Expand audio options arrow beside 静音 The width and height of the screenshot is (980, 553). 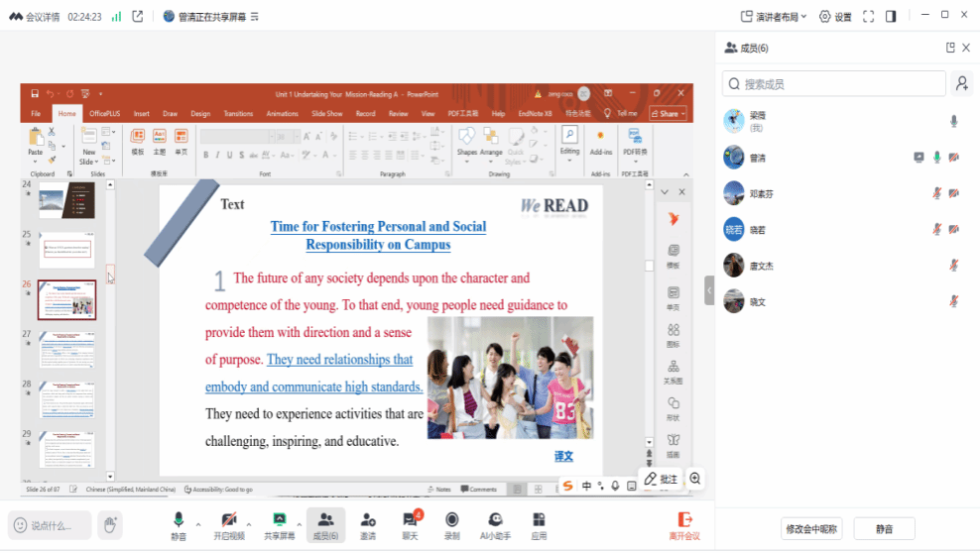(x=197, y=523)
